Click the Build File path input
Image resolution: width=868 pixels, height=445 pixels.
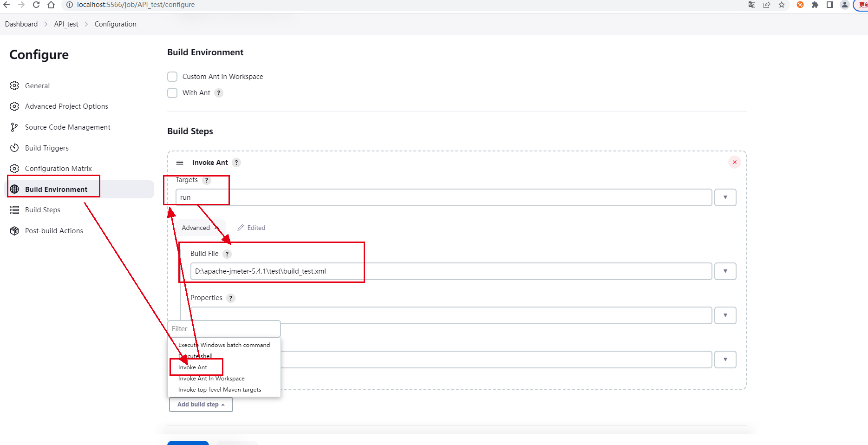coord(451,271)
